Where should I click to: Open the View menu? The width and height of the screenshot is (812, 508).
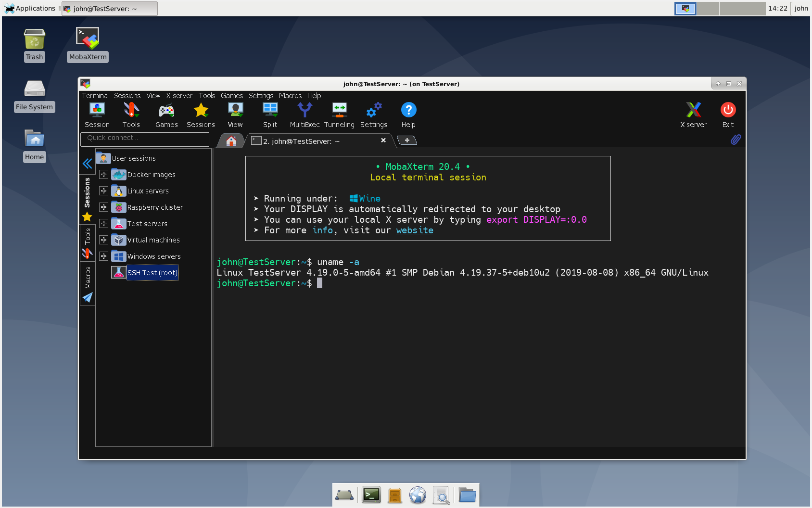pyautogui.click(x=153, y=96)
